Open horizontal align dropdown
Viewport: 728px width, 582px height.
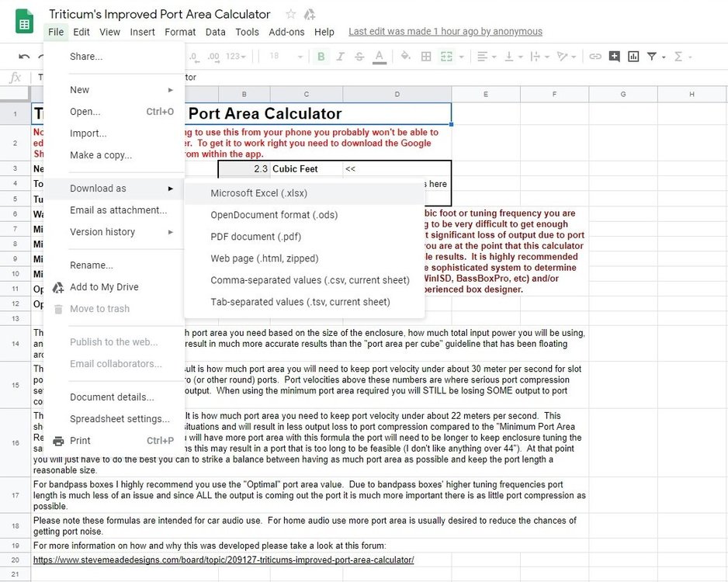tap(487, 57)
